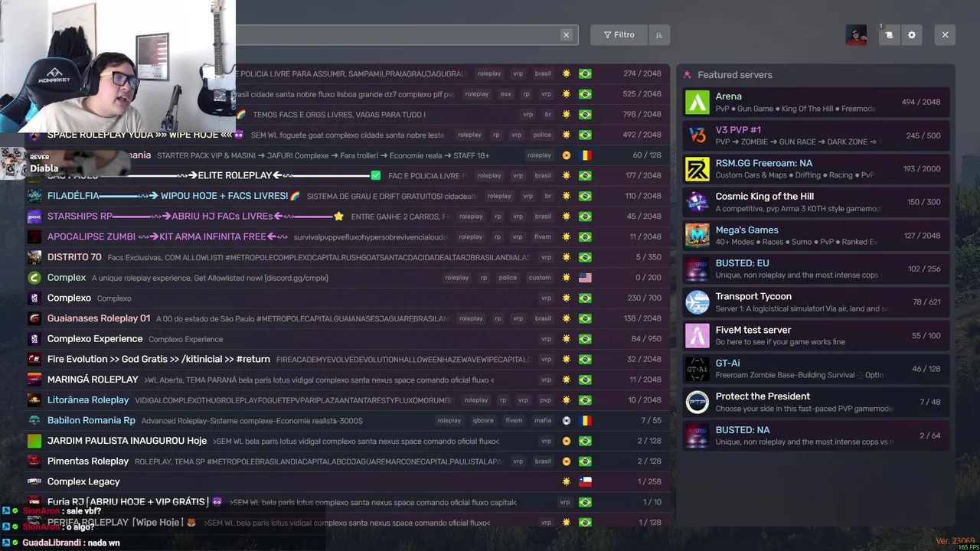Screen dimensions: 980x551
Task: Click the FILADÉLFIA server icon
Action: 34,196
